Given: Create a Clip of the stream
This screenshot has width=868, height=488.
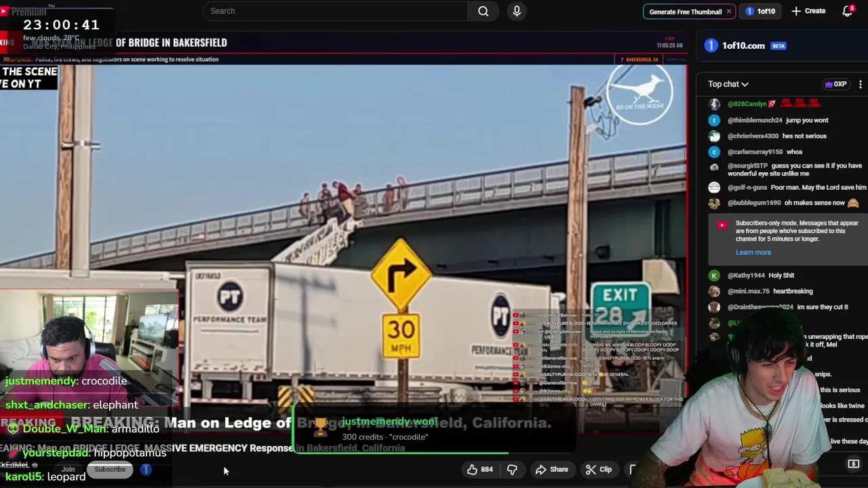Looking at the screenshot, I should tap(599, 469).
